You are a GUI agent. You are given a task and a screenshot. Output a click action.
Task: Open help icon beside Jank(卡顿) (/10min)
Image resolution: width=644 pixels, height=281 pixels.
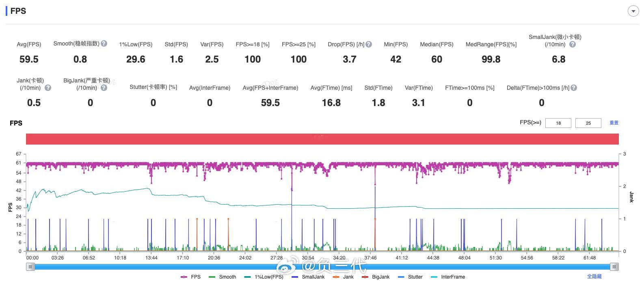point(48,88)
